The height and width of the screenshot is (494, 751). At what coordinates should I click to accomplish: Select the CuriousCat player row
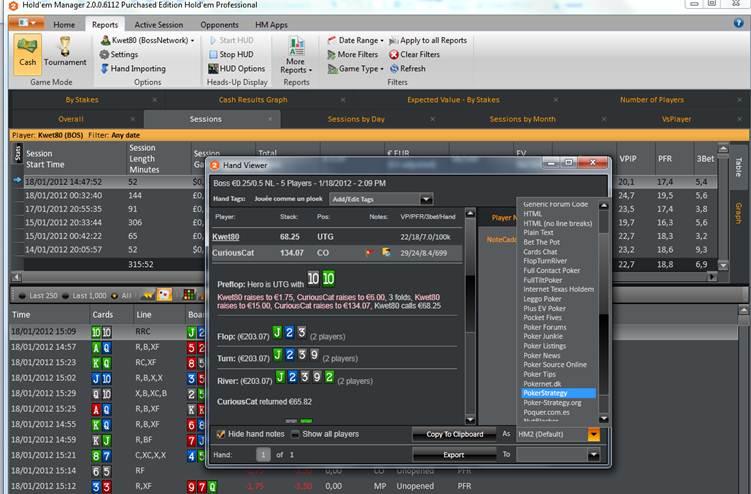337,253
